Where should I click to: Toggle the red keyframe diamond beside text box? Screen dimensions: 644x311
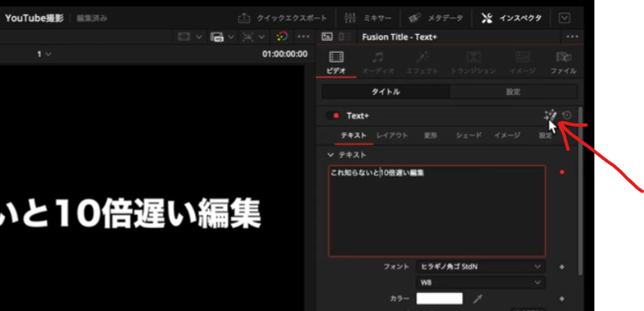[562, 172]
